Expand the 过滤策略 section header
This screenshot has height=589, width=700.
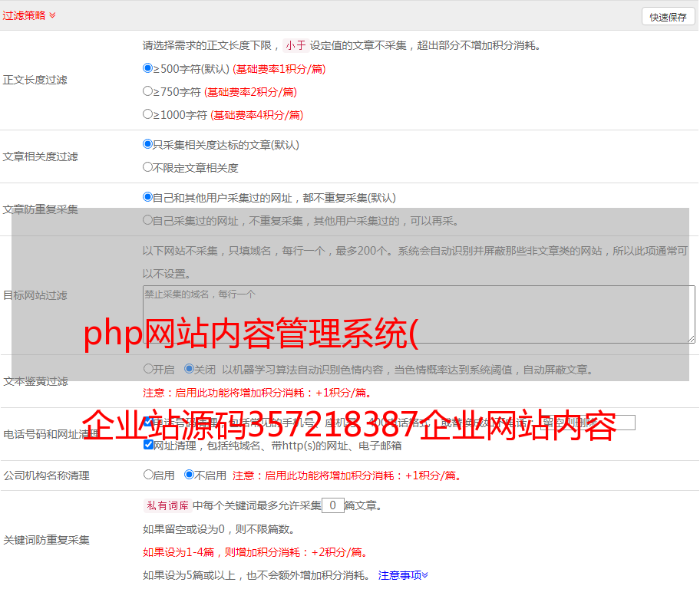pyautogui.click(x=29, y=15)
